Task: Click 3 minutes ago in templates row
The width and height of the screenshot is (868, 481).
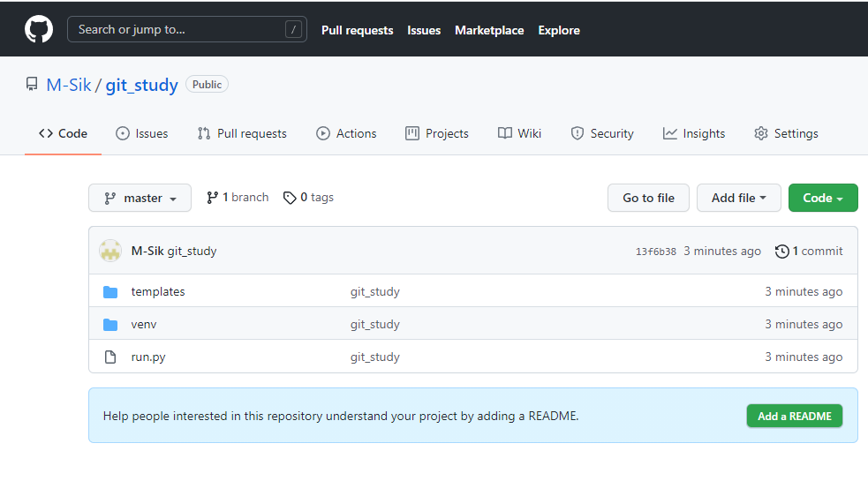Action: 804,292
